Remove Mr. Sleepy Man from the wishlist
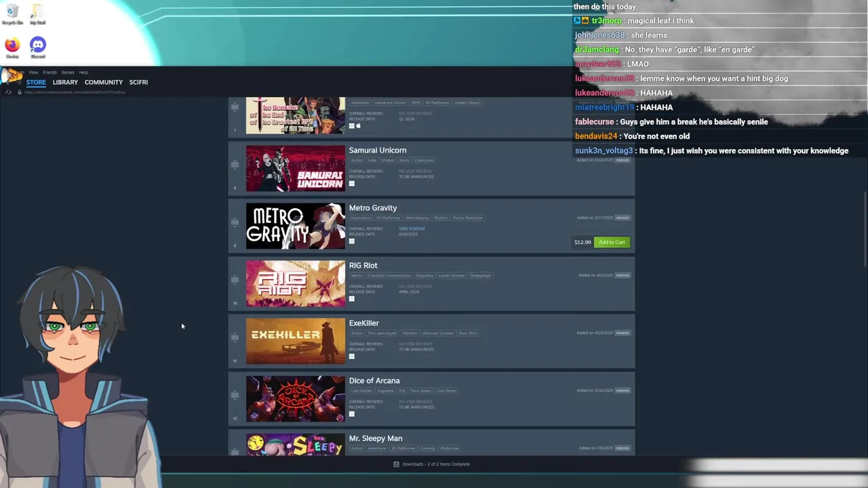868x488 pixels. tap(623, 448)
